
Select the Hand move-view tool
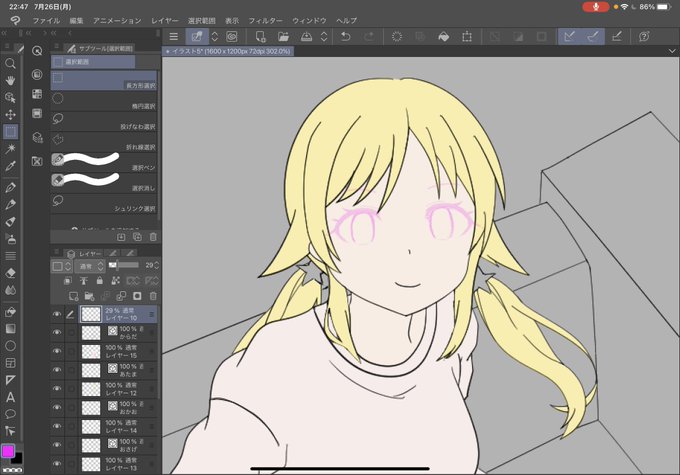10,81
